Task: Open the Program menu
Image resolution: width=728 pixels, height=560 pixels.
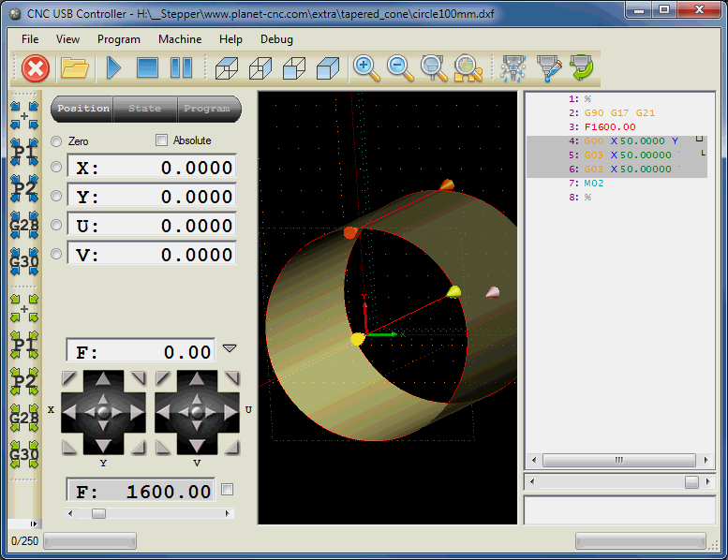Action: click(118, 39)
